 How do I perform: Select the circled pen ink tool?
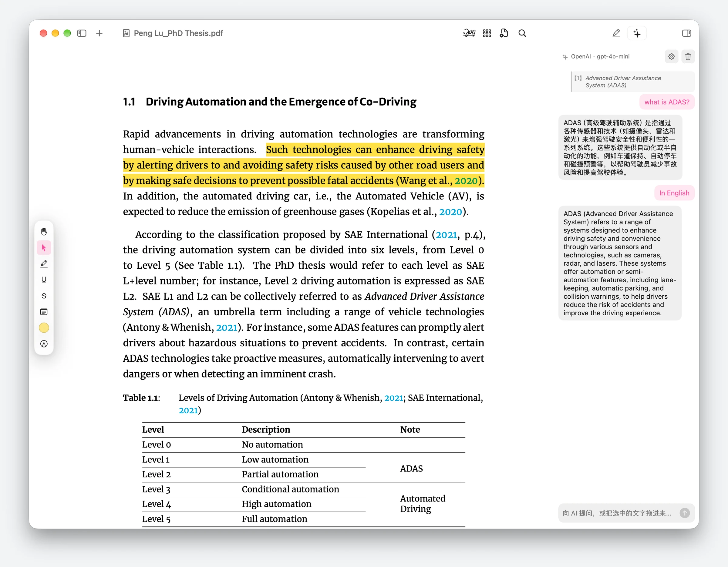pyautogui.click(x=44, y=344)
